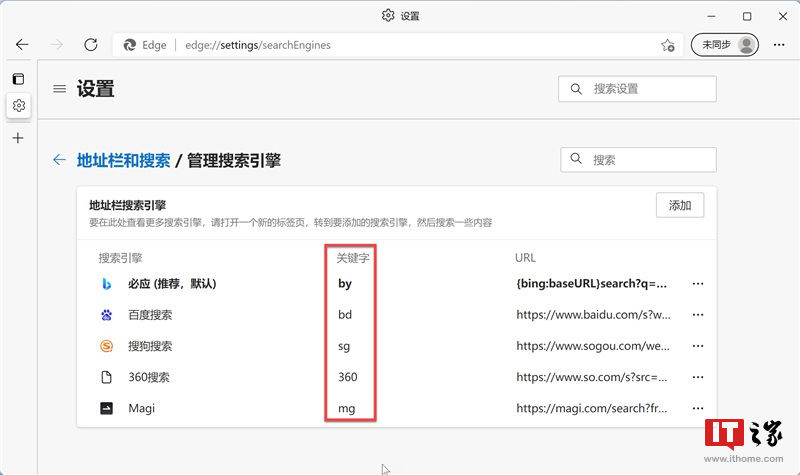
Task: Click the Bing logo icon
Action: point(106,284)
